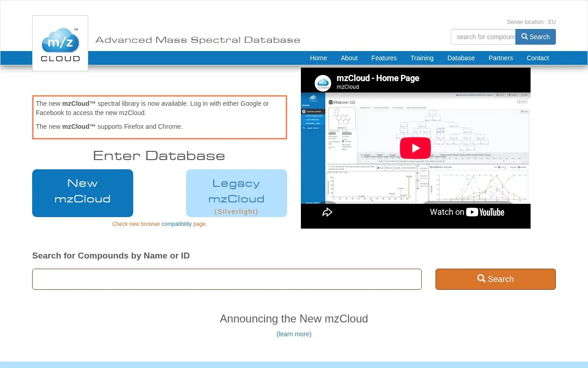The width and height of the screenshot is (588, 368).
Task: Play the mzCloud YouTube video
Action: [x=415, y=148]
